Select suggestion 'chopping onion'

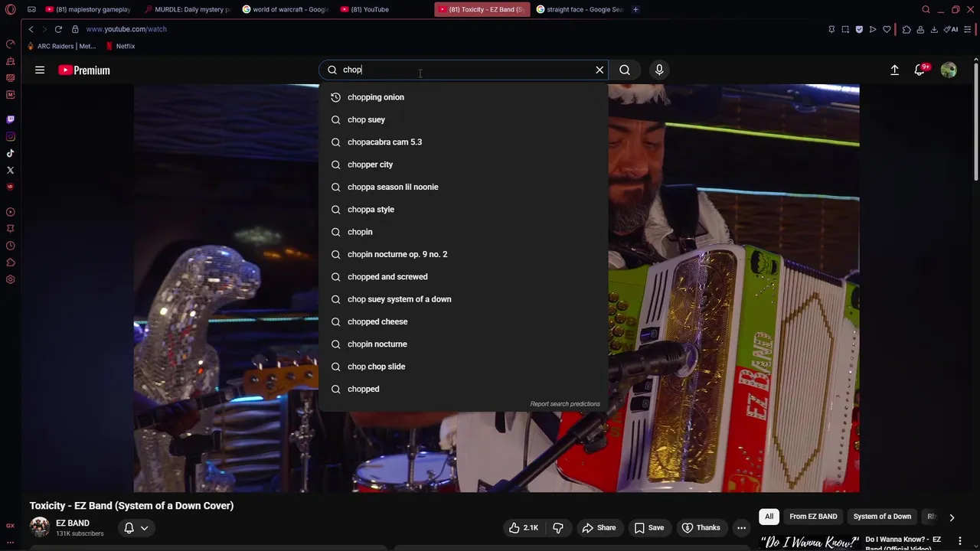click(x=463, y=97)
